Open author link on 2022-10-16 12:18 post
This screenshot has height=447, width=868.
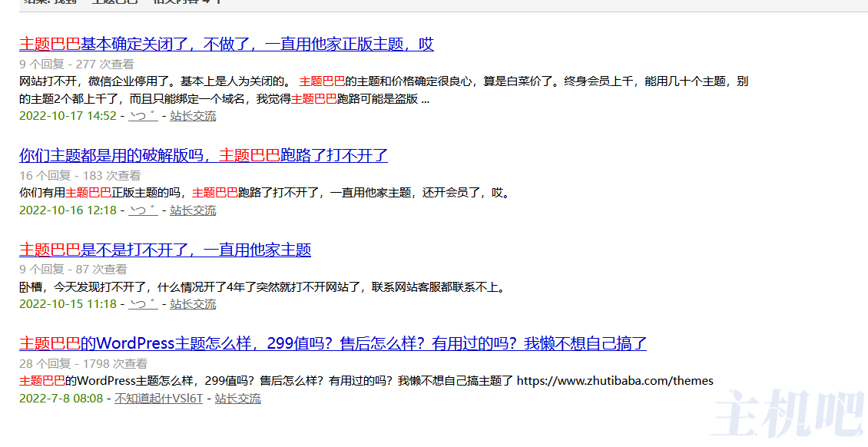(x=144, y=210)
